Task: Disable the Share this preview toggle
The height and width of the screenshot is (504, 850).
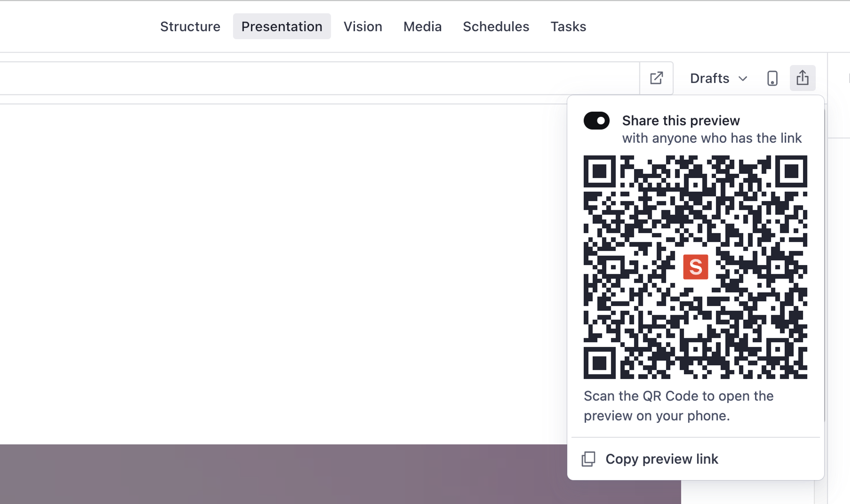Action: coord(596,121)
